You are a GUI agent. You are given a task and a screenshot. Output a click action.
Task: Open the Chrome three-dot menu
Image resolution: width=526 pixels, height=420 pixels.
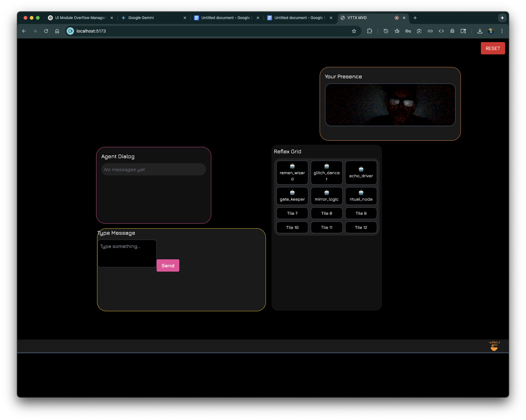pos(502,31)
